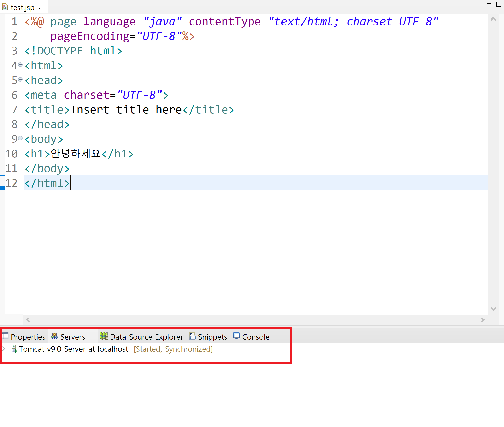Select Tomcat v9.0 Server at localhost entry
This screenshot has height=427, width=504.
73,349
